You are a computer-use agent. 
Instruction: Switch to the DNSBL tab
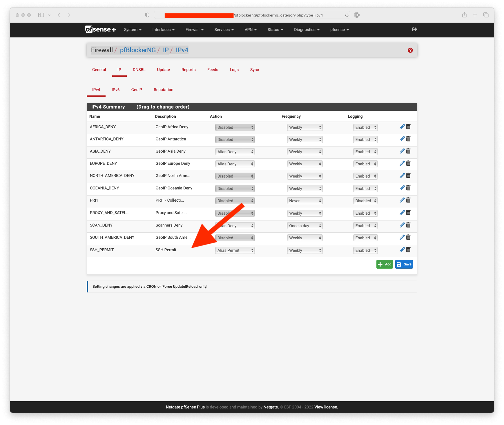pos(139,70)
